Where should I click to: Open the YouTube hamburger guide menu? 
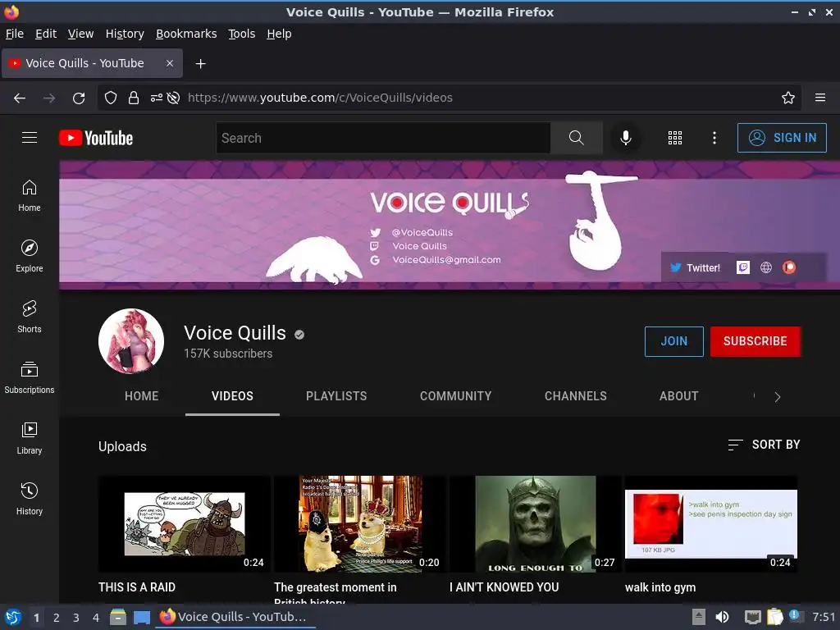coord(30,138)
